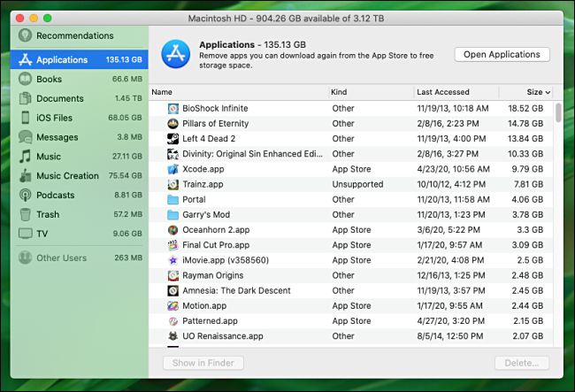Click the large App Store header icon
This screenshot has height=392, width=575.
click(176, 54)
